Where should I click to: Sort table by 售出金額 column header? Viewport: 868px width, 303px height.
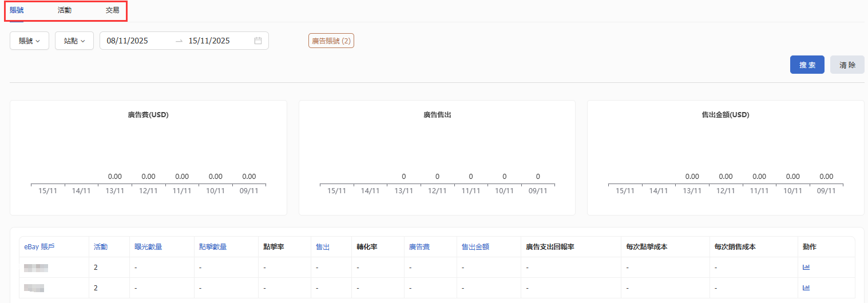(475, 247)
